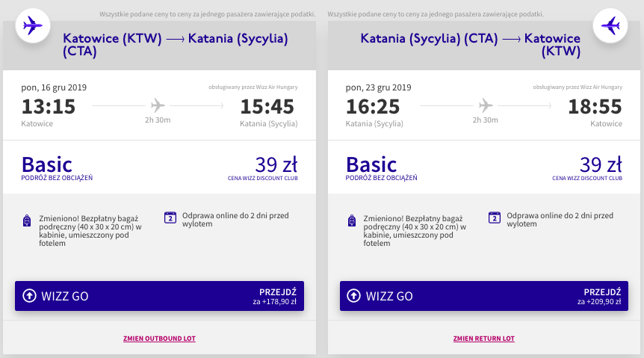Click the backpack icon in the return baggage info

352,220
